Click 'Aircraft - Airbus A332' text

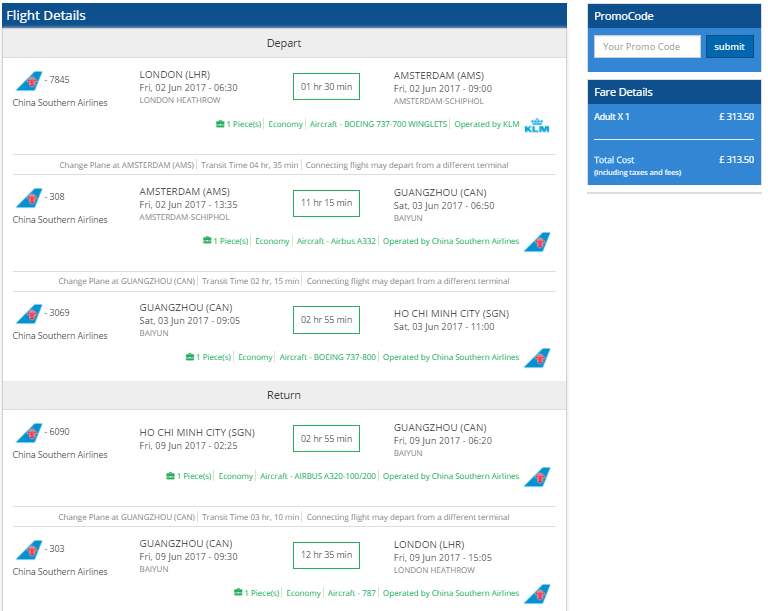pos(336,241)
